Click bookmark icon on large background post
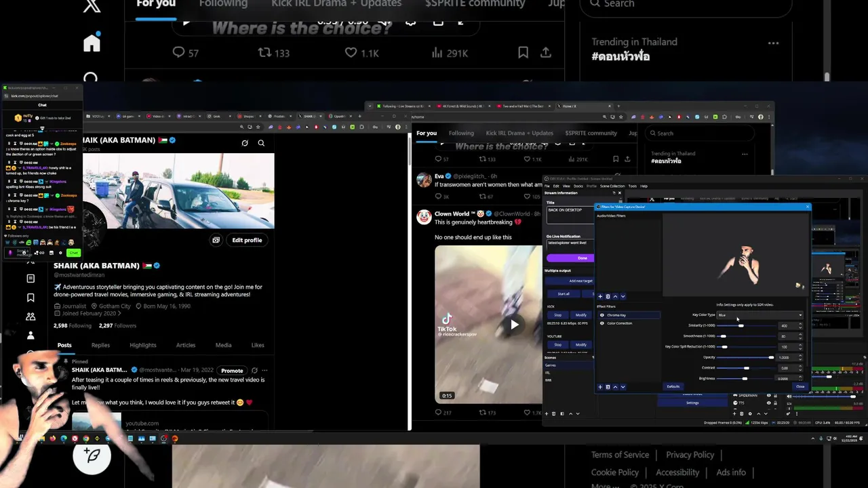Image resolution: width=868 pixels, height=488 pixels. click(x=523, y=52)
